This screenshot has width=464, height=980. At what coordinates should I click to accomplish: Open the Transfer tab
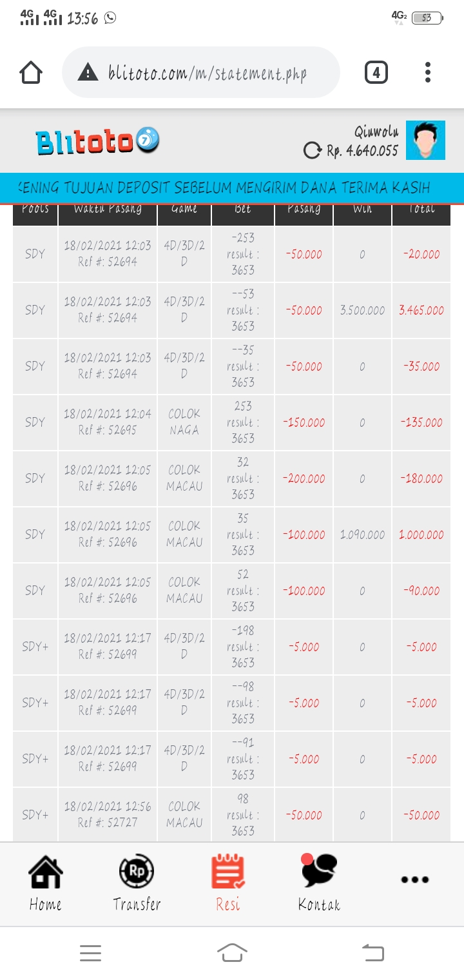click(137, 882)
